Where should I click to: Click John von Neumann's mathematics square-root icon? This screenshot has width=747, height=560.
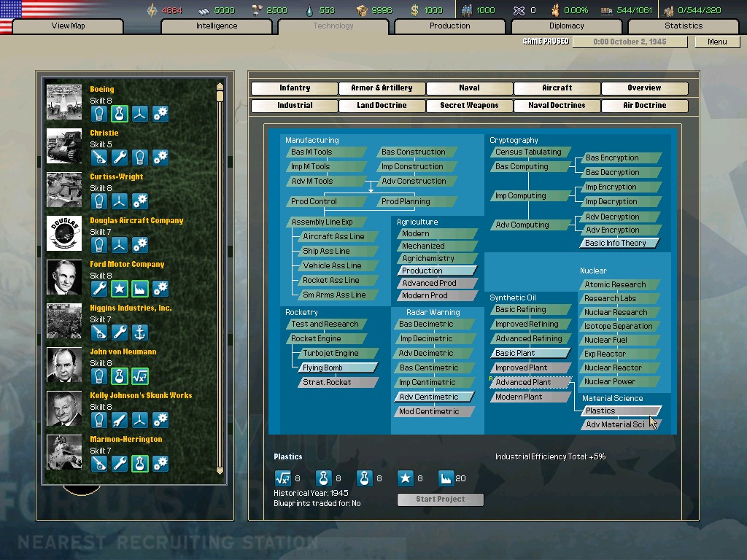tap(139, 377)
